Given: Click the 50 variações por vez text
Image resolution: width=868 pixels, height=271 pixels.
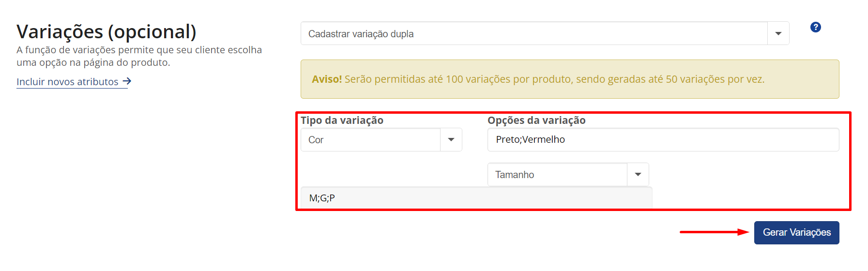Looking at the screenshot, I should click(715, 79).
